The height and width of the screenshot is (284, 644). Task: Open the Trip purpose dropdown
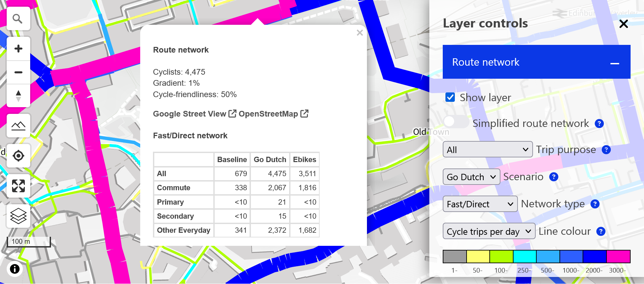click(487, 150)
